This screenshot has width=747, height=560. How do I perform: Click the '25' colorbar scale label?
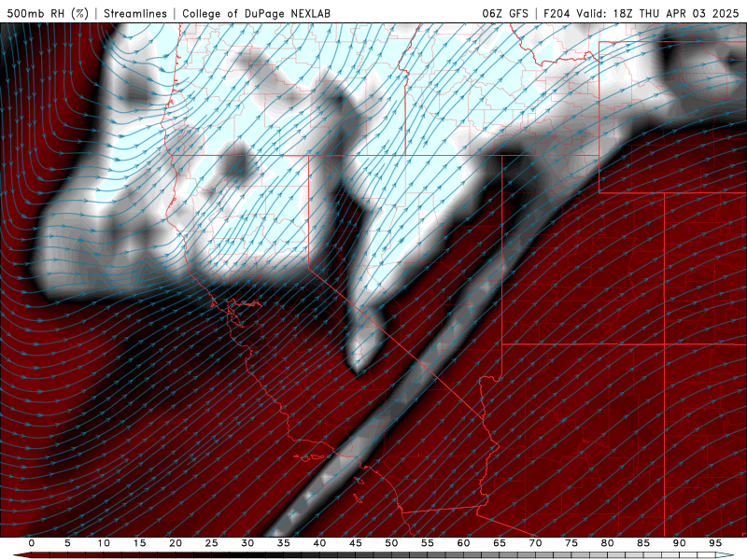click(212, 543)
